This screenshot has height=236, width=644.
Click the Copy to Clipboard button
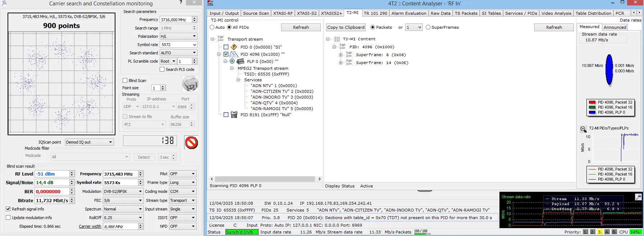click(x=346, y=27)
